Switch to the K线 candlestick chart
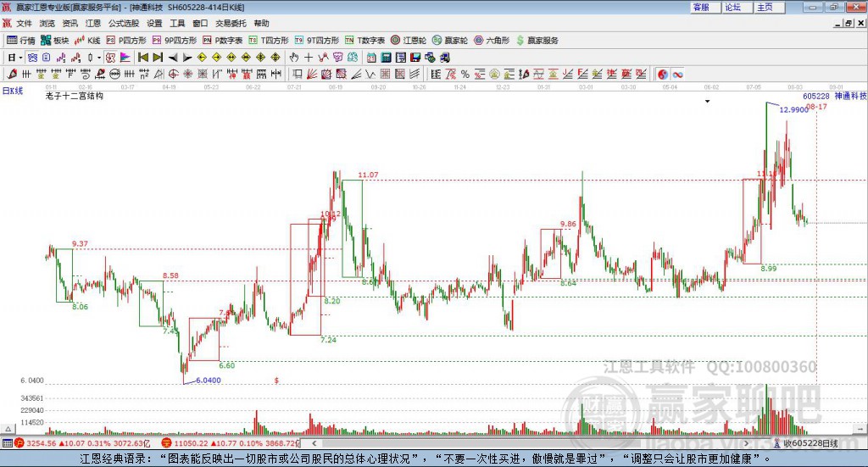The height and width of the screenshot is (467, 868). [88, 40]
